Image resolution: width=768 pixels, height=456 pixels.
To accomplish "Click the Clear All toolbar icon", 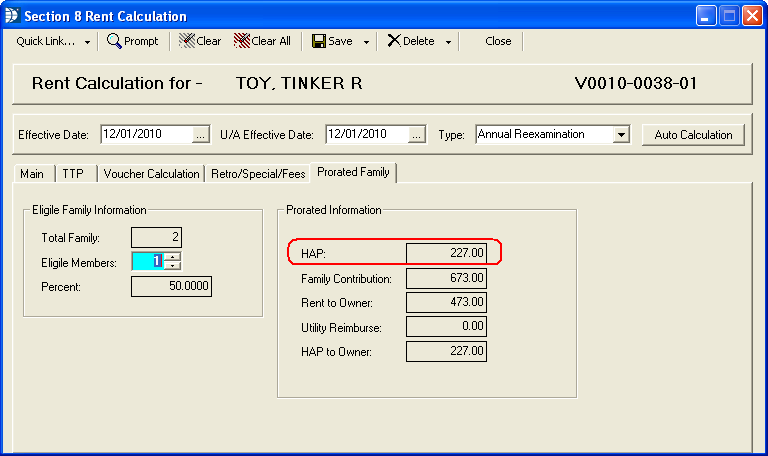I will pos(242,41).
